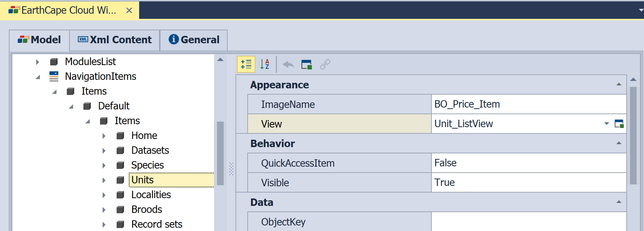Open Unit_ListView via the icon in View row
Image resolution: width=644 pixels, height=231 pixels.
tap(619, 124)
